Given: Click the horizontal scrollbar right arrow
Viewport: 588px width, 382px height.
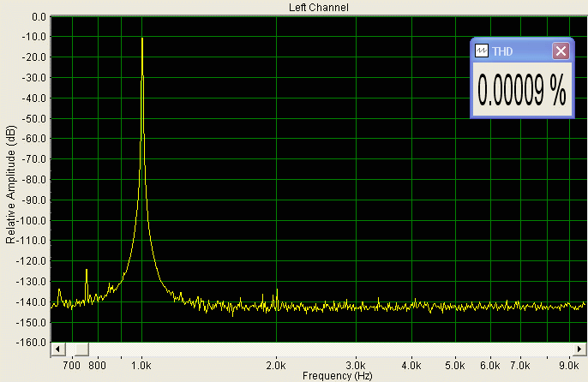Looking at the screenshot, I should 579,349.
